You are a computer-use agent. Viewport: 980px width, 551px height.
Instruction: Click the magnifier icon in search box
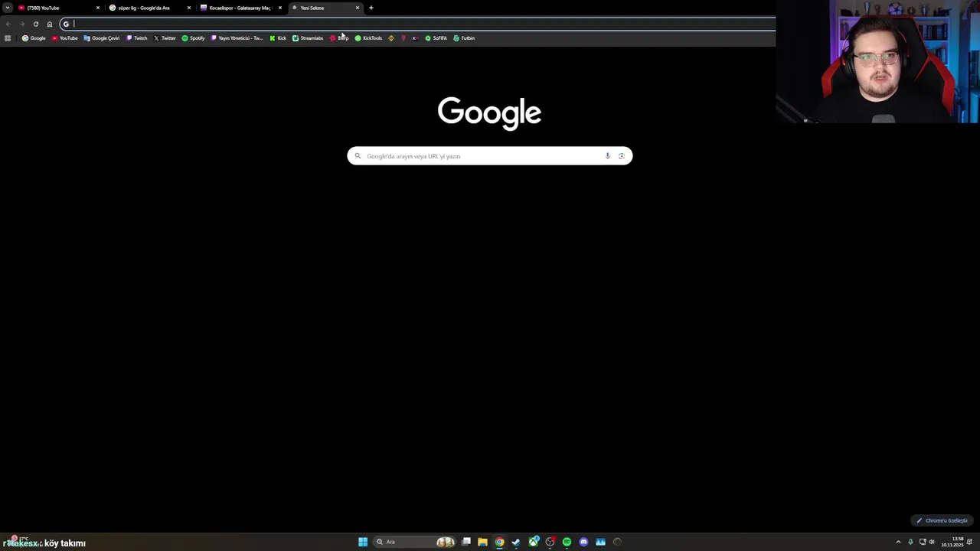[x=358, y=156]
